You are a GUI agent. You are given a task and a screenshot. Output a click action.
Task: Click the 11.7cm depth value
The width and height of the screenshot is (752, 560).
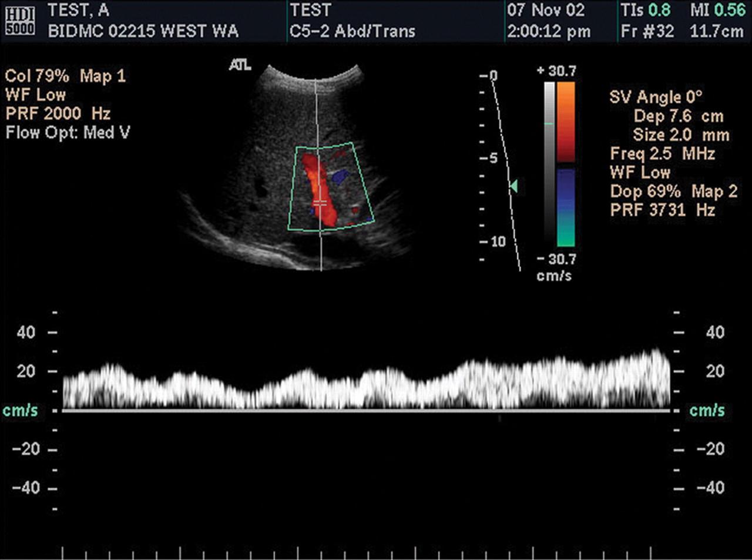tap(717, 31)
